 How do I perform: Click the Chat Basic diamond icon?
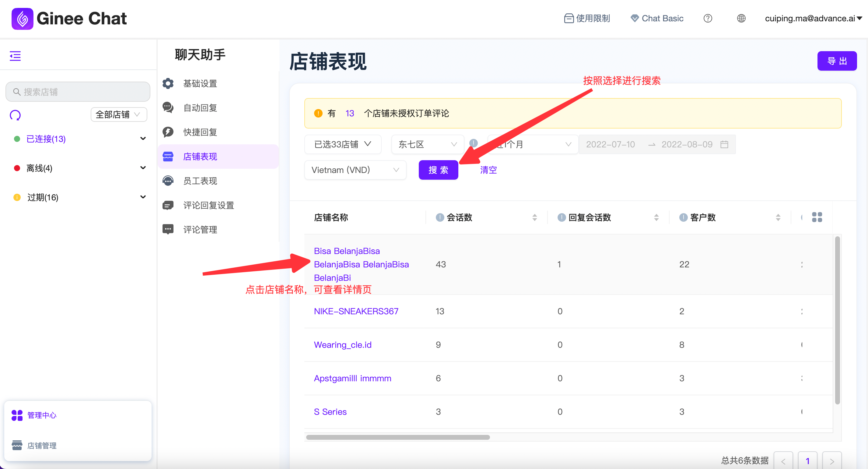(x=635, y=18)
